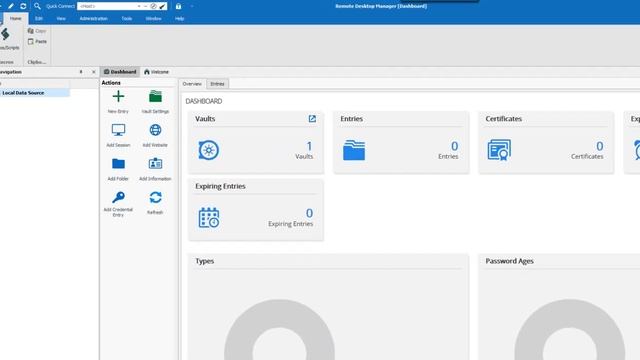Click the lock icon in the title bar

(178, 6)
